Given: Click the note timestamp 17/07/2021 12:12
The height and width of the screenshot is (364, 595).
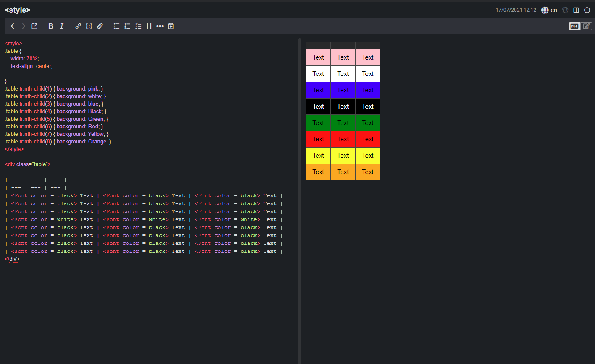Looking at the screenshot, I should click(x=516, y=10).
